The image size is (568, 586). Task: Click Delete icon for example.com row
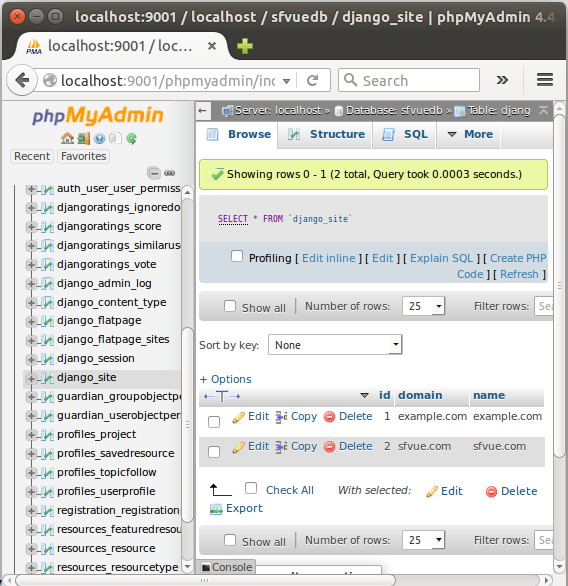(x=329, y=417)
